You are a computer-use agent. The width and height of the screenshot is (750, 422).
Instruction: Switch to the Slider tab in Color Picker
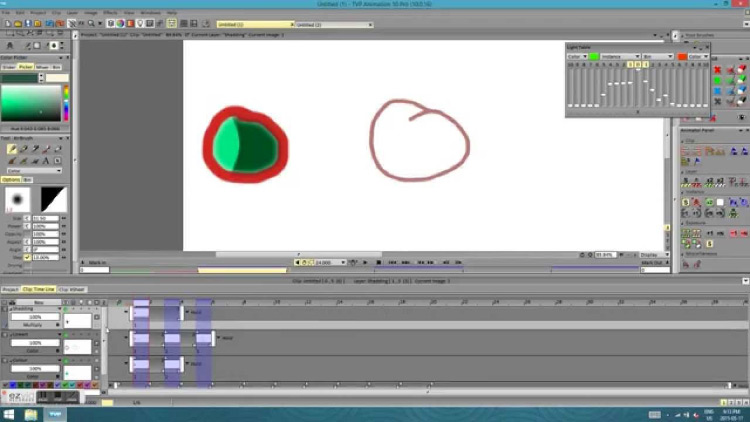9,67
